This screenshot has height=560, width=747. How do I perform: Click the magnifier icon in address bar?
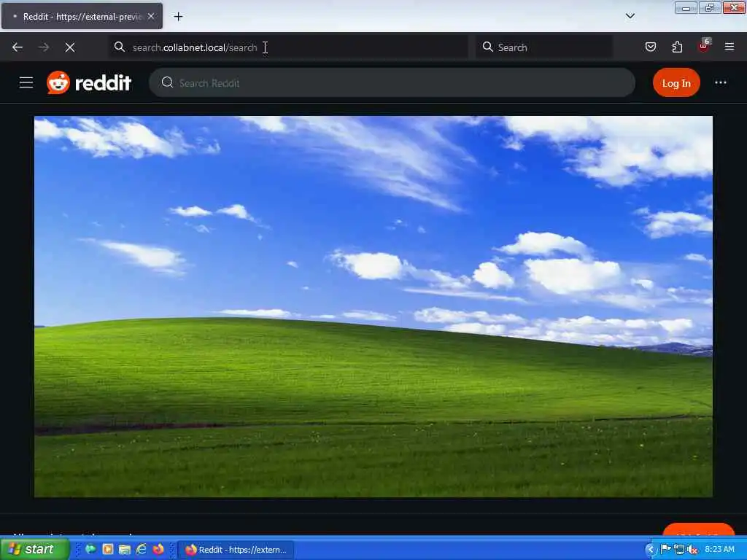point(120,47)
